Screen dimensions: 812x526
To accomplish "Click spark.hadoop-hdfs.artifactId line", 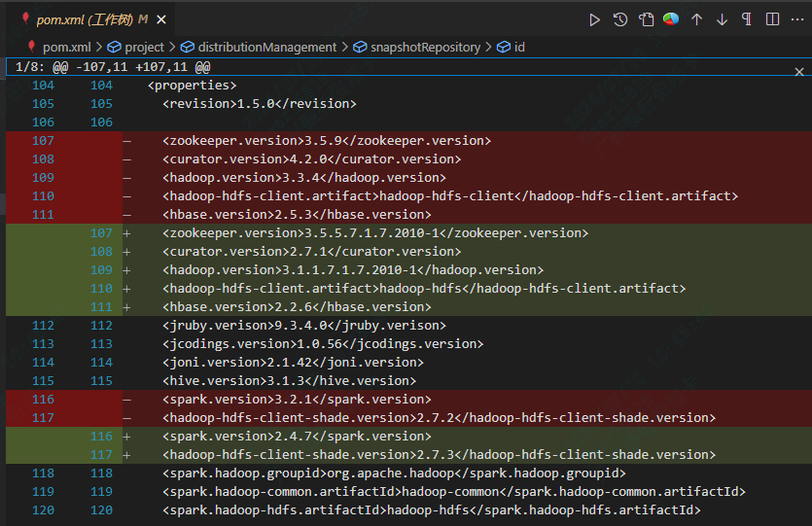I will 432,509.
